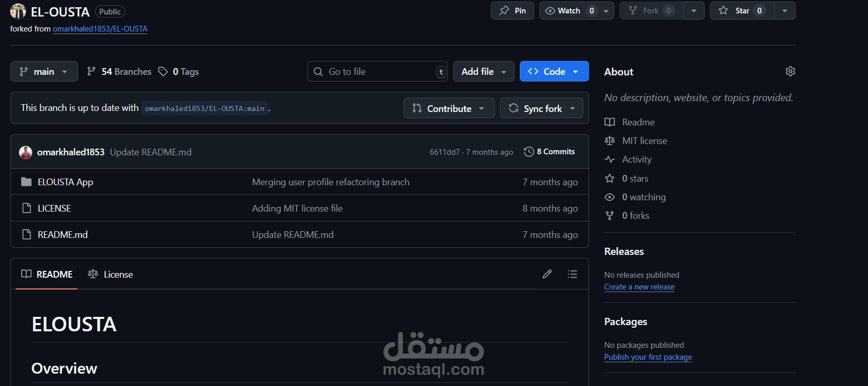Viewport: 868px width, 386px height.
Task: Open the EL-OUSTA repository name link
Action: click(x=60, y=11)
